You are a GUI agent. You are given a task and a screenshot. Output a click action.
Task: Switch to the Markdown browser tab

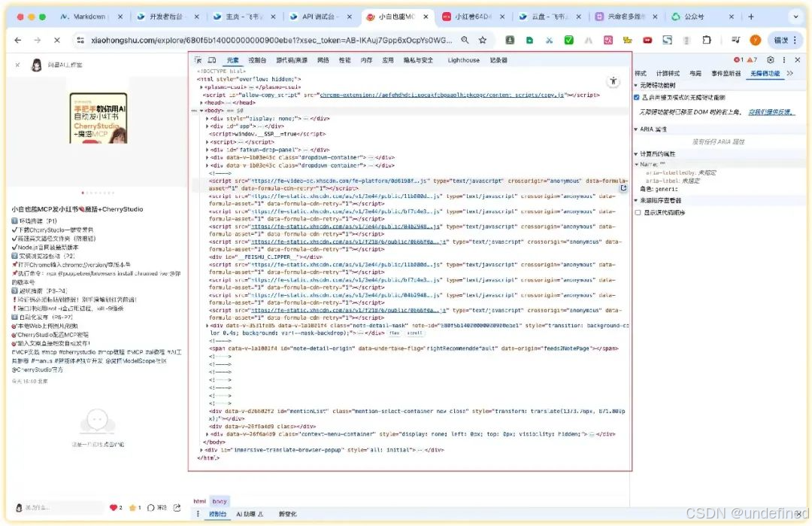coord(89,17)
